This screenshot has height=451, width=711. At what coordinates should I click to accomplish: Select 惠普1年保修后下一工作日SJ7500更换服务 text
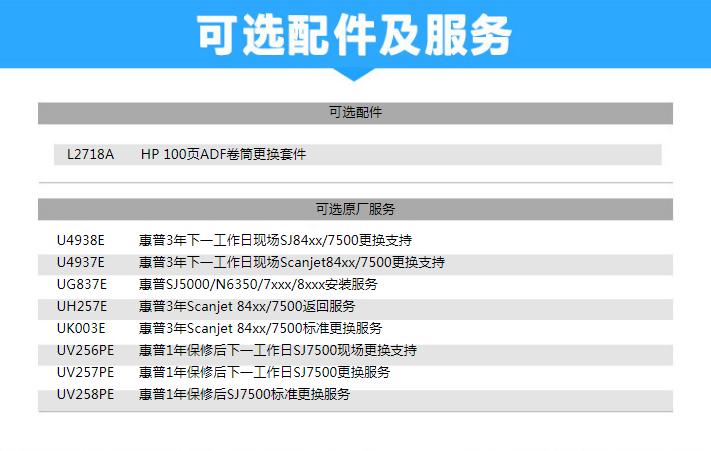point(264,373)
